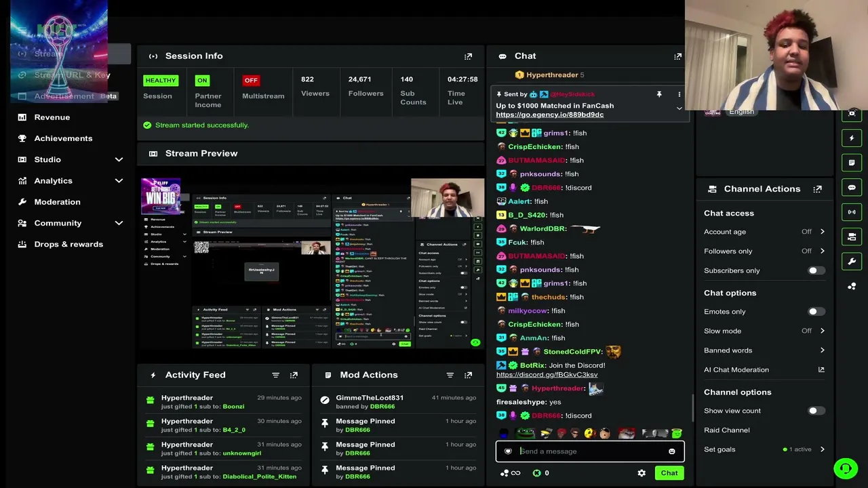
Task: Click the three-dots cluster icon in right rail
Action: pos(852,286)
